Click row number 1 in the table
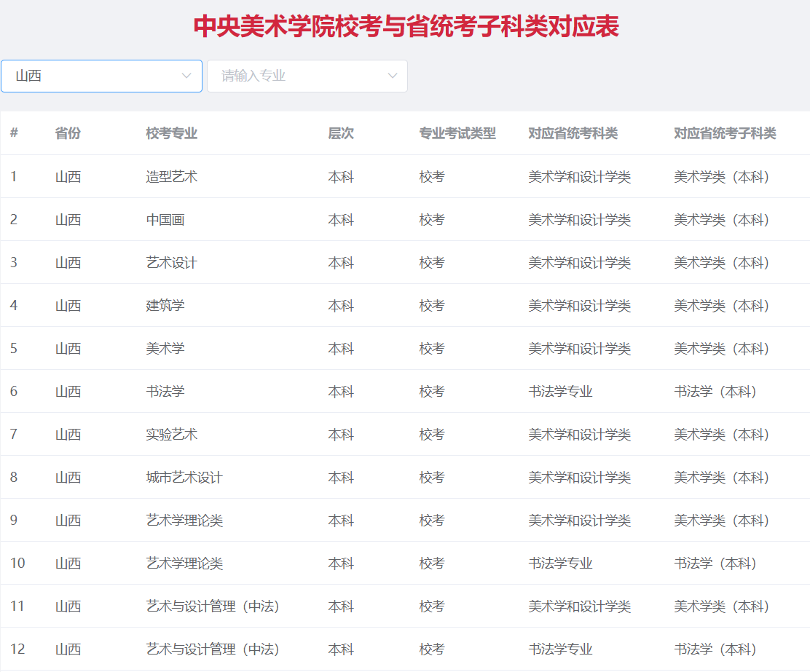Screen dimensions: 810x672 [x=13, y=177]
